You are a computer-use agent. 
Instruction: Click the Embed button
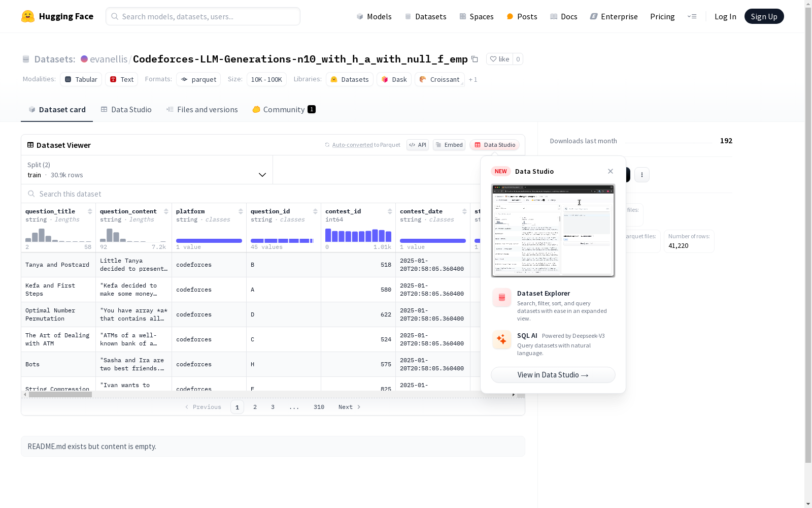click(x=449, y=145)
